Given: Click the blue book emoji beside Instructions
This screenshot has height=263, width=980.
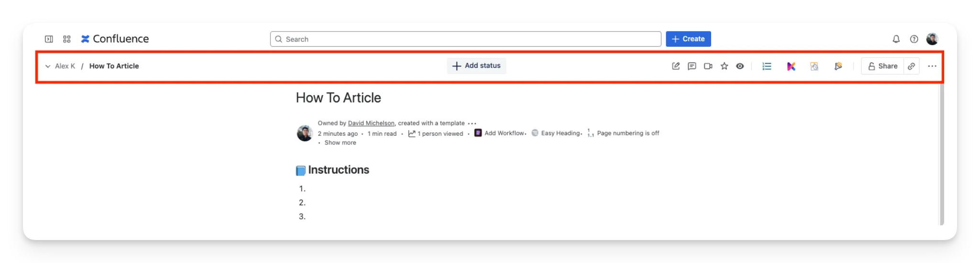Looking at the screenshot, I should 301,171.
